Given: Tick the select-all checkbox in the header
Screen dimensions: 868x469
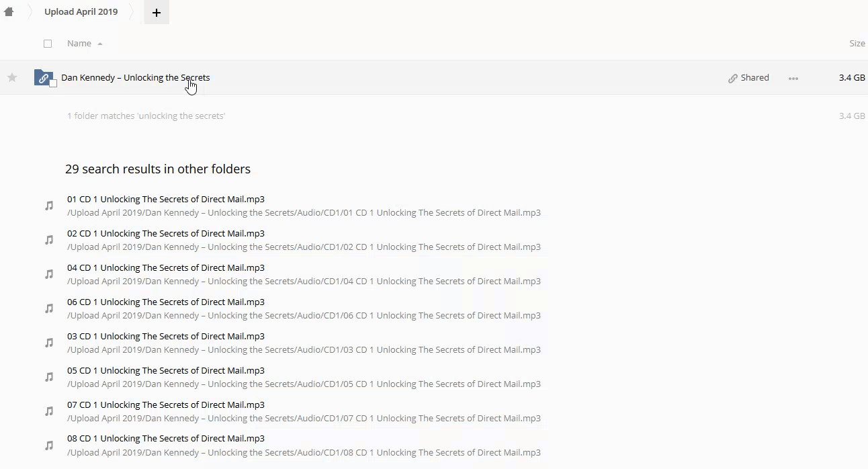Looking at the screenshot, I should coord(48,44).
